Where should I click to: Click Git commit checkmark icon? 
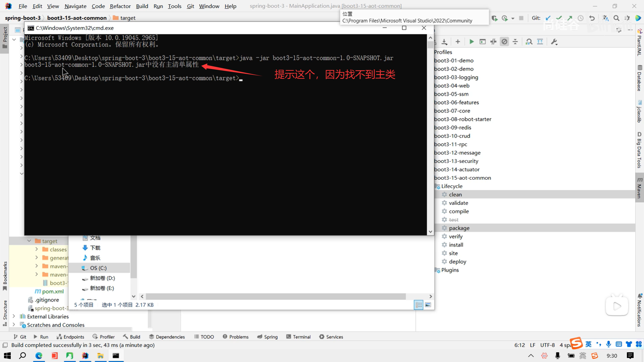pos(559,18)
